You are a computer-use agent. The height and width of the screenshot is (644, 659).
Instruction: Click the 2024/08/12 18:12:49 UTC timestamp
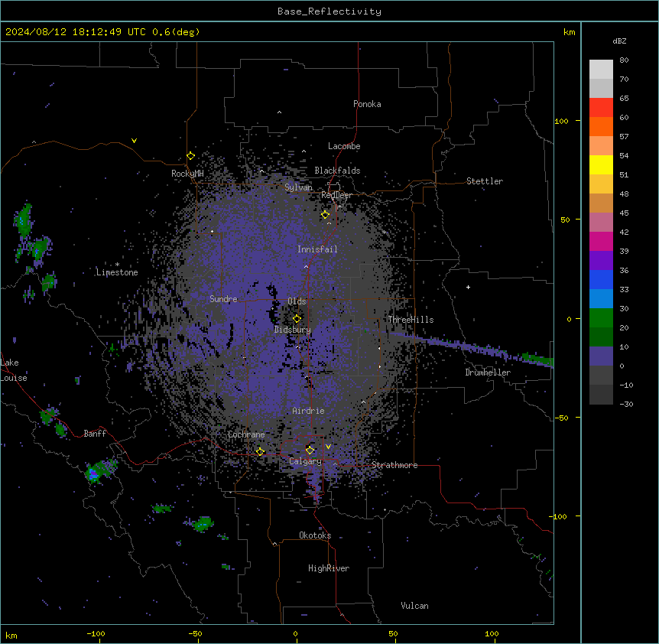coord(76,32)
